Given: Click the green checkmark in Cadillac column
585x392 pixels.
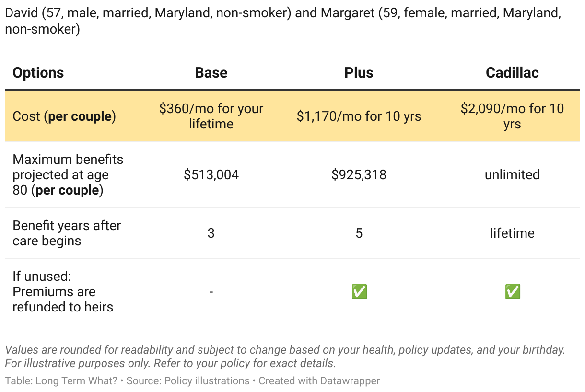Looking at the screenshot, I should tap(512, 292).
